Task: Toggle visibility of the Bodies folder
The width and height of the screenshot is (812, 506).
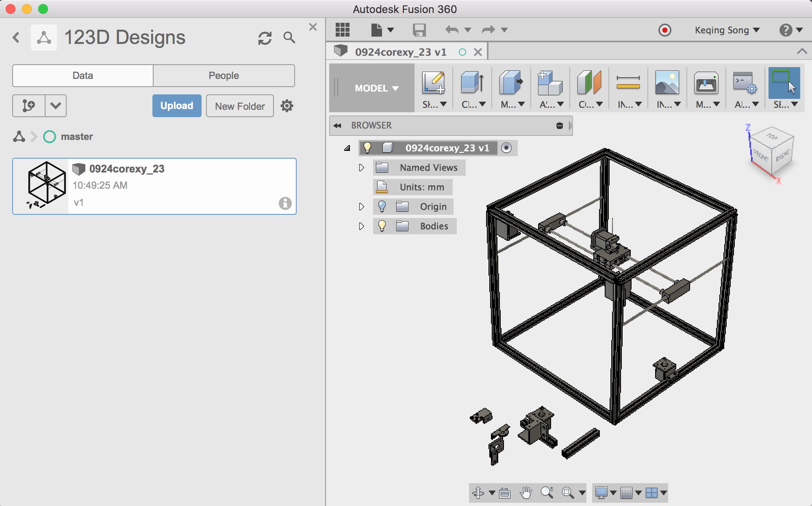Action: (382, 226)
